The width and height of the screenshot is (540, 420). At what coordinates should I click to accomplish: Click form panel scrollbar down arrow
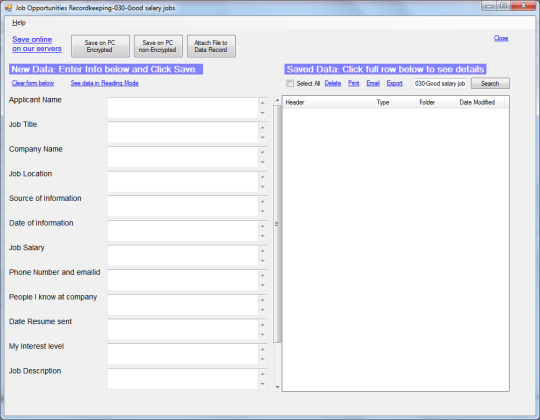[277, 387]
